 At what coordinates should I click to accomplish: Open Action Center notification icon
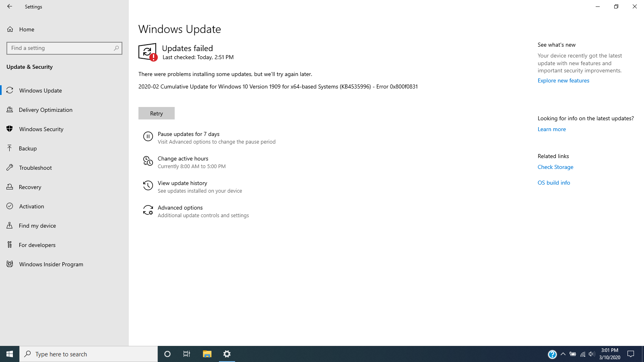point(631,354)
